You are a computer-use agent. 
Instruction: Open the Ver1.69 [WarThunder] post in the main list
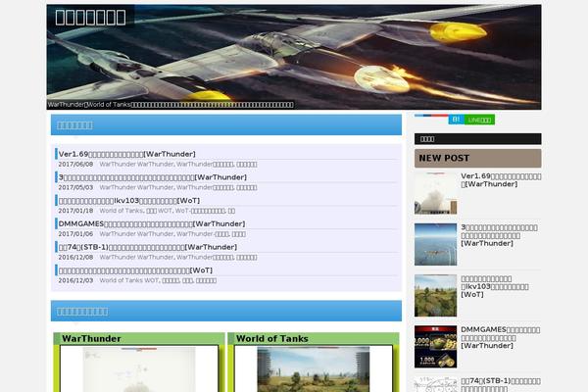pos(126,154)
